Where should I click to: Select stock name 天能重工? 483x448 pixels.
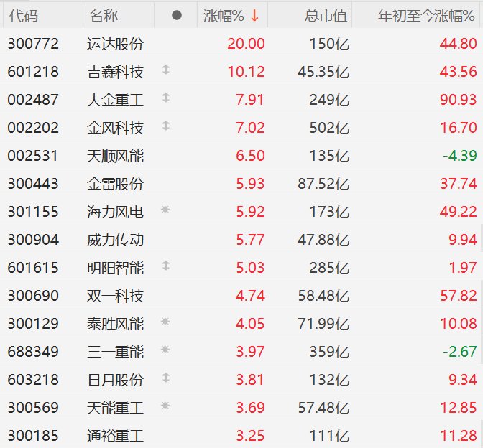(x=115, y=408)
